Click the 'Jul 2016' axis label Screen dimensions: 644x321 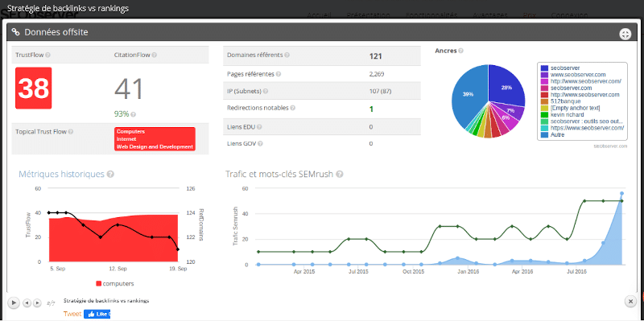click(x=576, y=272)
